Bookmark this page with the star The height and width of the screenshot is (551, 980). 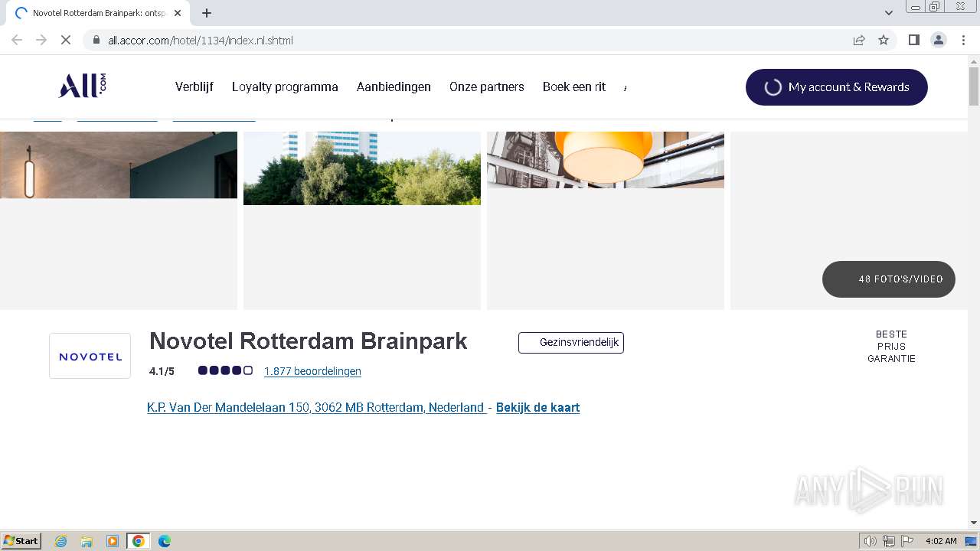884,40
